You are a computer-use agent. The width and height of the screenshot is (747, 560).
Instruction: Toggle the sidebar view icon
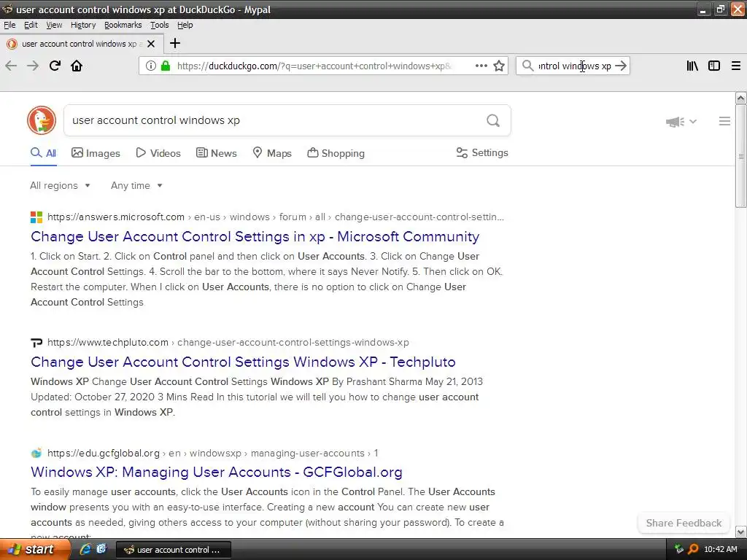(x=714, y=66)
